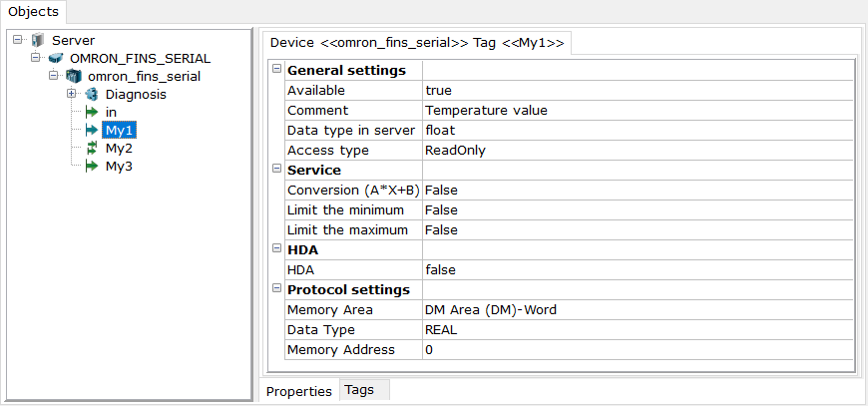The height and width of the screenshot is (406, 868).
Task: Collapse the Server tree node
Action: click(18, 40)
